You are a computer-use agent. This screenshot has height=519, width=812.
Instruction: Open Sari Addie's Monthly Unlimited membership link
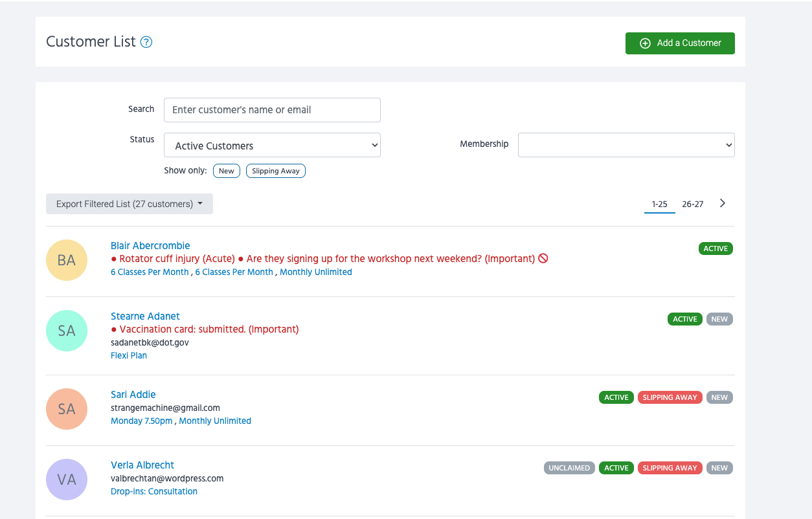pos(215,421)
